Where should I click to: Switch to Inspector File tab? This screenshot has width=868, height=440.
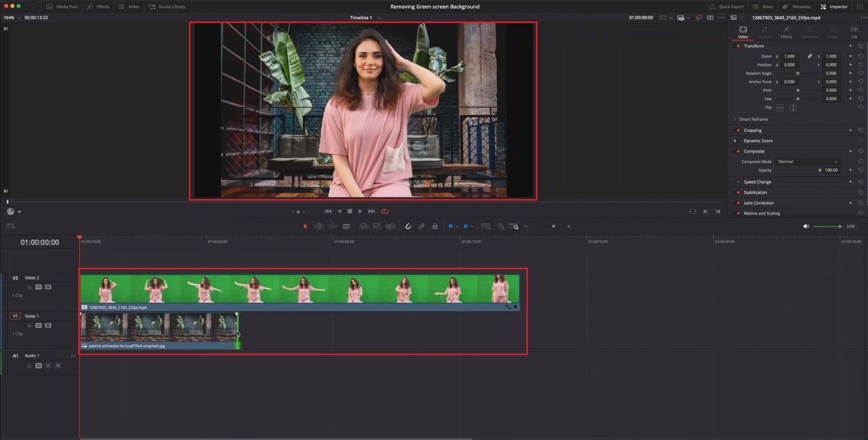(x=854, y=32)
